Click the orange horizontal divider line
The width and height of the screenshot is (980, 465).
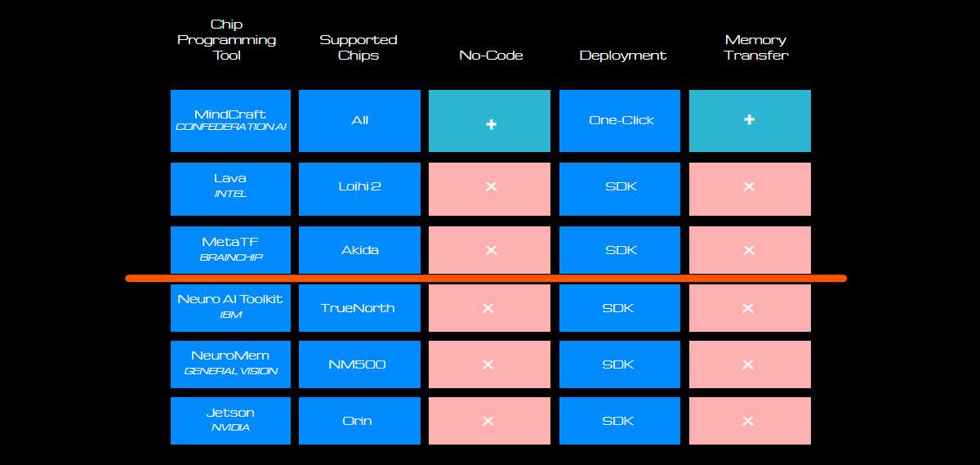coord(486,279)
